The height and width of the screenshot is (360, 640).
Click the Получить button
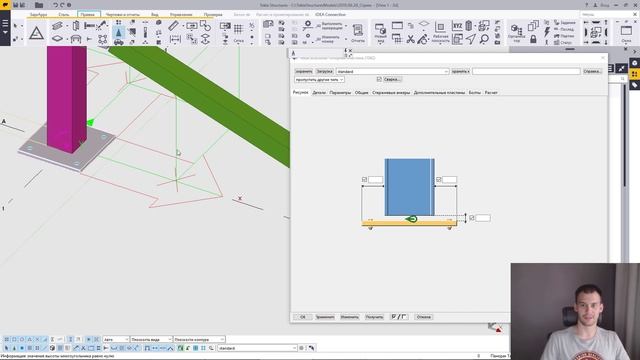(374, 317)
